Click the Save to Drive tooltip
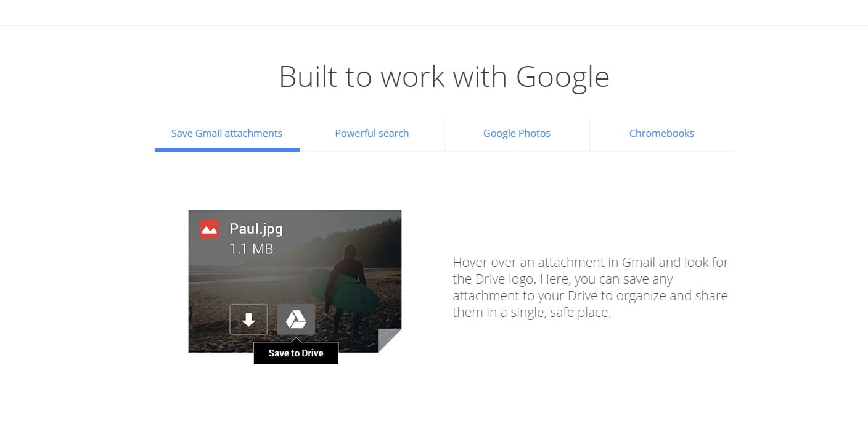 coord(296,353)
